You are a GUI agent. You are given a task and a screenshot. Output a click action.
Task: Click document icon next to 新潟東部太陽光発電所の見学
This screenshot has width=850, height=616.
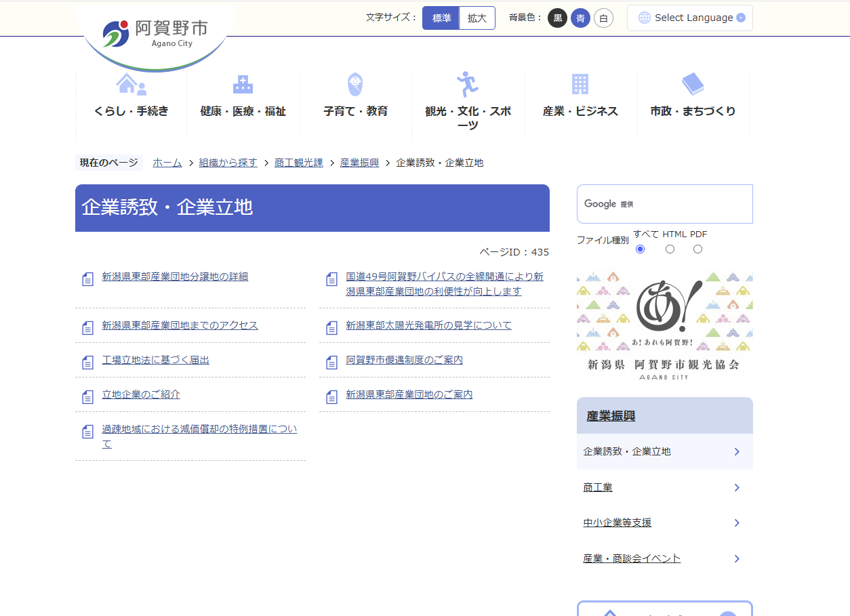331,328
